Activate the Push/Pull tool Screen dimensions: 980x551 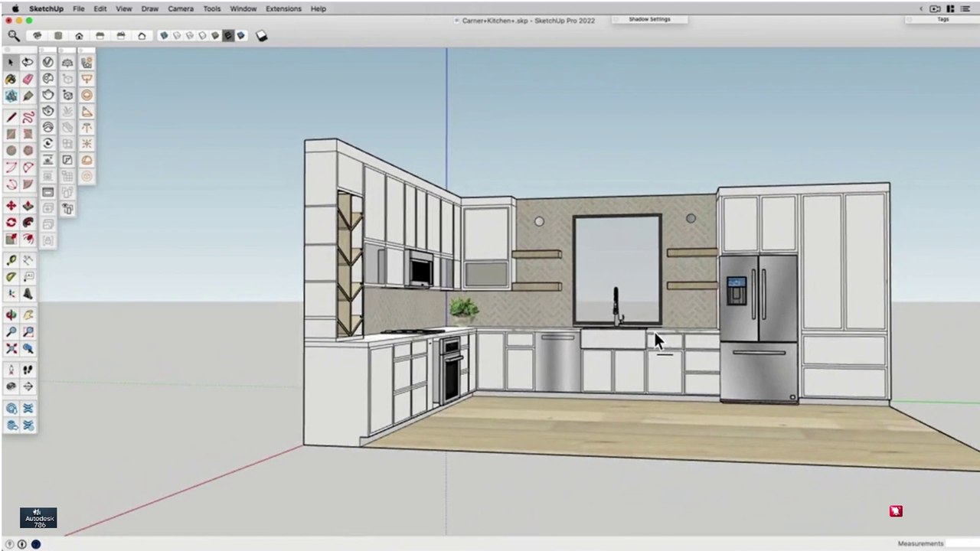click(x=28, y=205)
